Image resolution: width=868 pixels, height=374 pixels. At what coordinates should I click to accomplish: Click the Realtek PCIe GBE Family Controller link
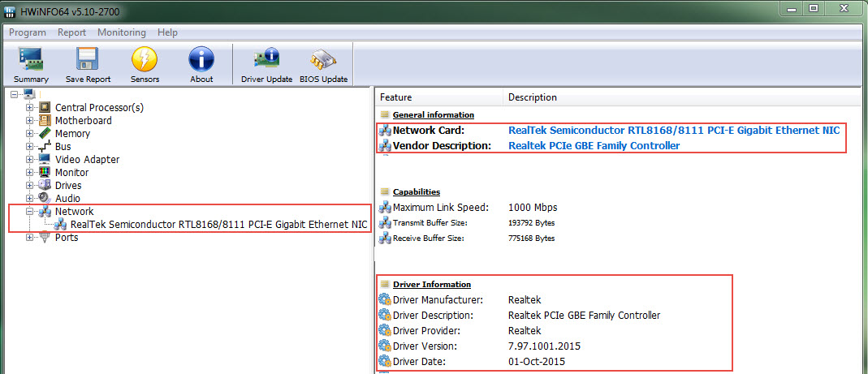pyautogui.click(x=594, y=146)
